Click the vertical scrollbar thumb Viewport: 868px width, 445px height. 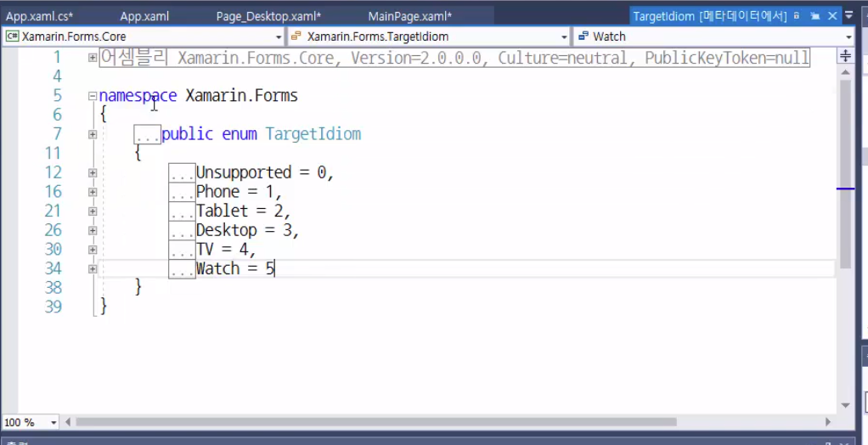pos(845,174)
